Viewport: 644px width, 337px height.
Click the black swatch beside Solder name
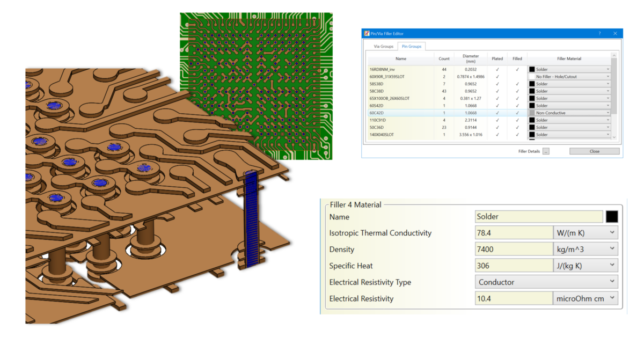(612, 216)
